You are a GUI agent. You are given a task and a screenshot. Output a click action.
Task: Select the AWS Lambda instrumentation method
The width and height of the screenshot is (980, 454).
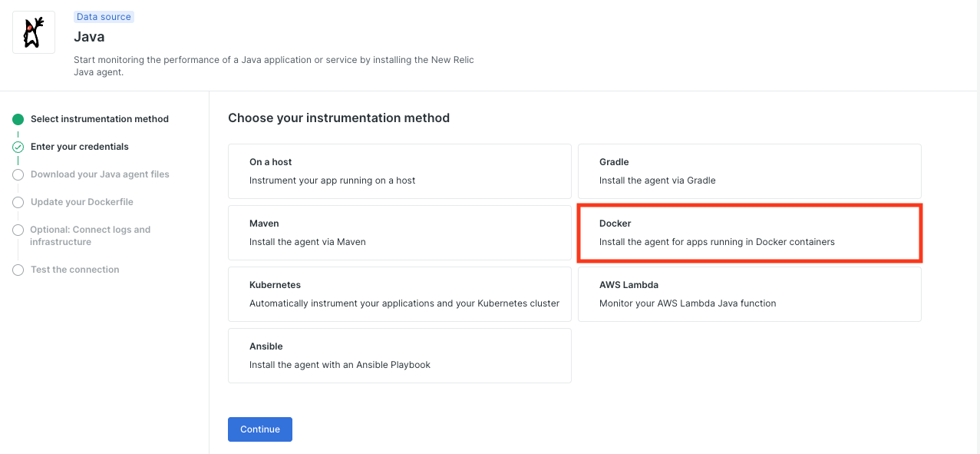[749, 293]
